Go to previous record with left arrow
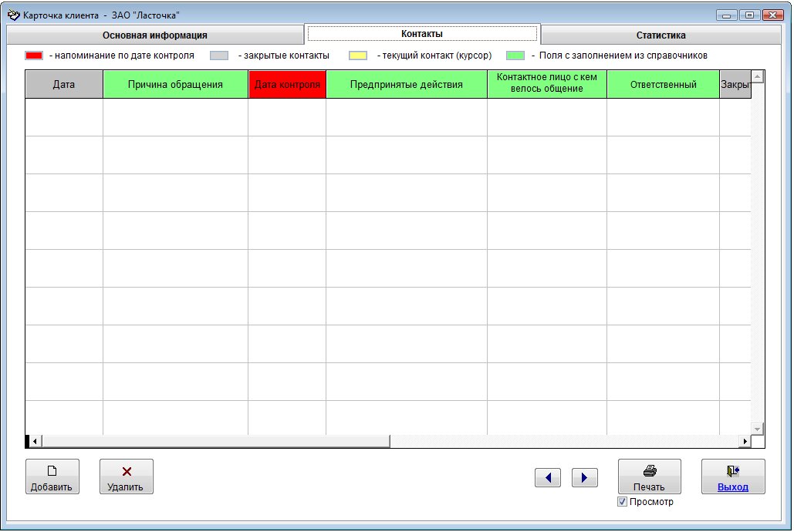This screenshot has height=532, width=794. click(547, 477)
